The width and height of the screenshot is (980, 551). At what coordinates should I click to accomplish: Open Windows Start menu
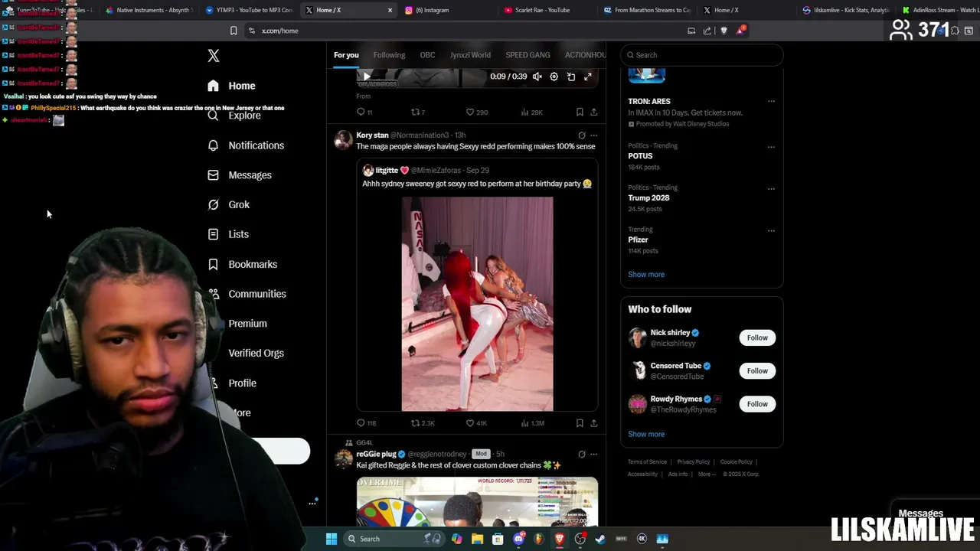332,539
